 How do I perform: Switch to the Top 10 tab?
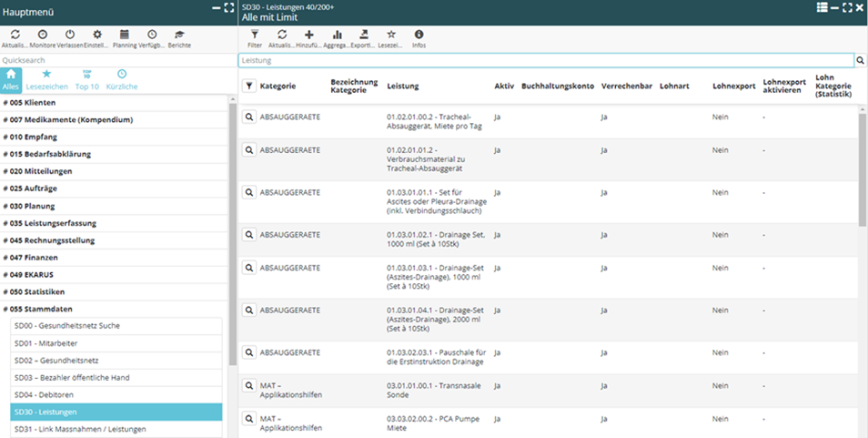87,79
